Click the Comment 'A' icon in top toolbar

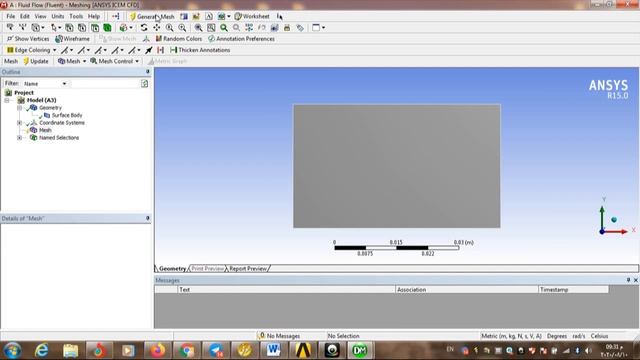pyautogui.click(x=209, y=16)
